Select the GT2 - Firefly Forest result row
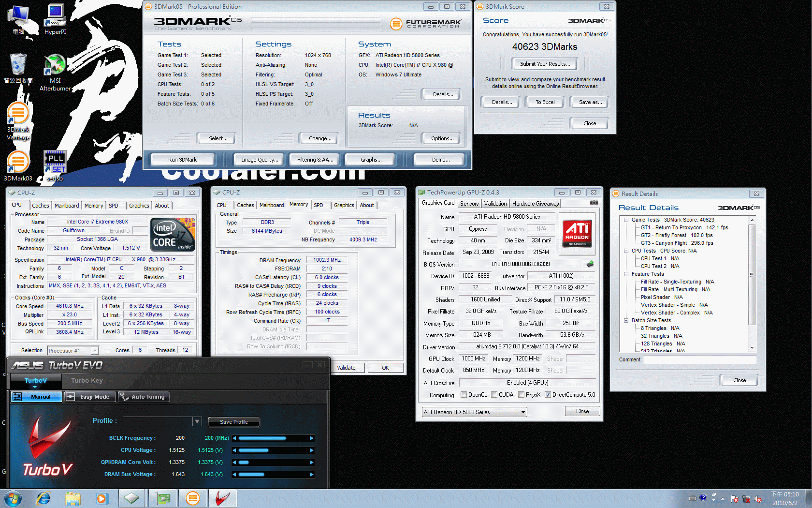The height and width of the screenshot is (508, 812). (x=677, y=235)
